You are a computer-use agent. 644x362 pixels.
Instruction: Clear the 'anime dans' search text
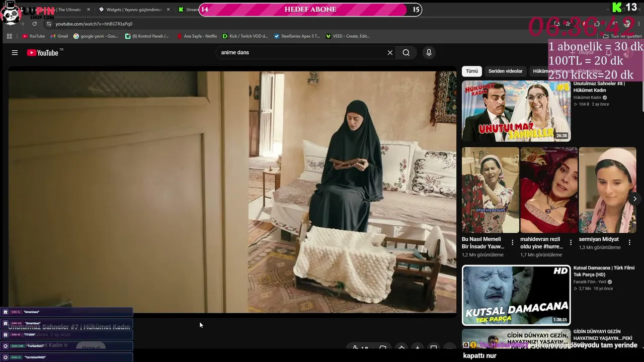[x=390, y=53]
